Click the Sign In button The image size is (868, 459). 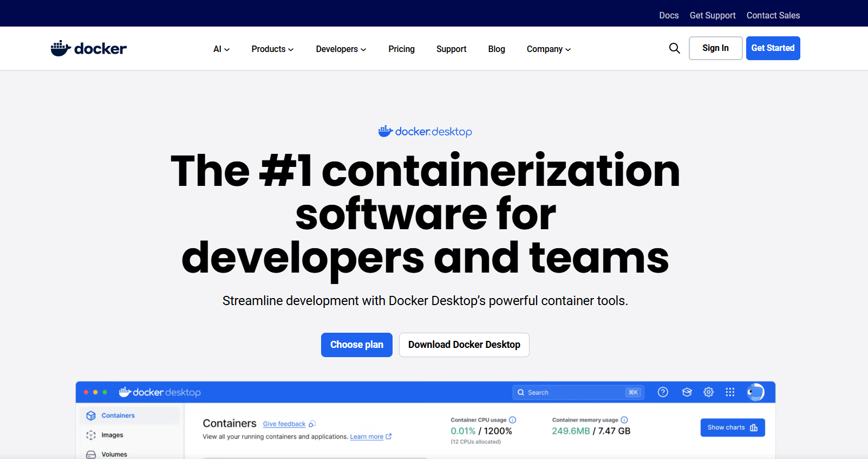pos(715,48)
